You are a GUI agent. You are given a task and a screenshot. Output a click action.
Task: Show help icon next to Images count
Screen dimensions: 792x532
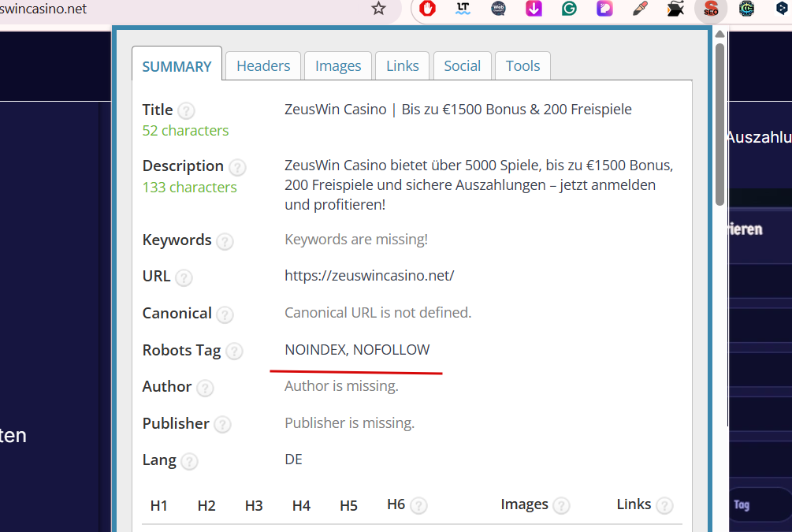(561, 505)
